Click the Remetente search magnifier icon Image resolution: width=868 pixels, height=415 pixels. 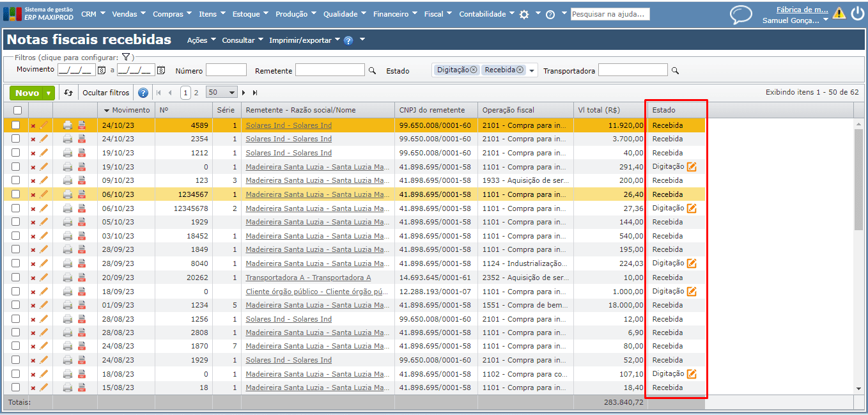tap(373, 71)
